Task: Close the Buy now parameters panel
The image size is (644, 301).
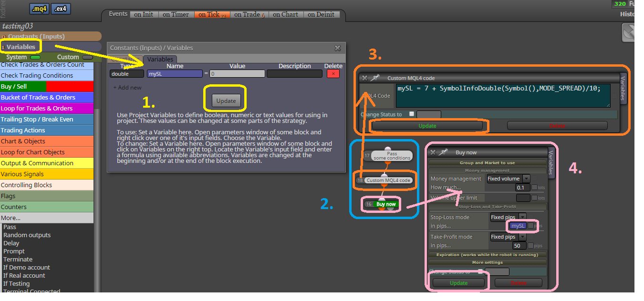Action: (x=433, y=152)
